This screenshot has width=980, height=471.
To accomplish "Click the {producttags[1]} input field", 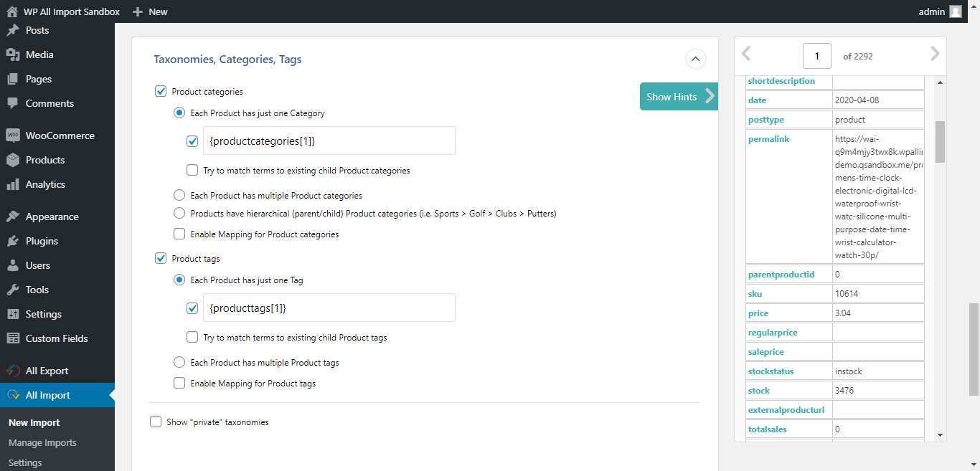I will (x=329, y=308).
